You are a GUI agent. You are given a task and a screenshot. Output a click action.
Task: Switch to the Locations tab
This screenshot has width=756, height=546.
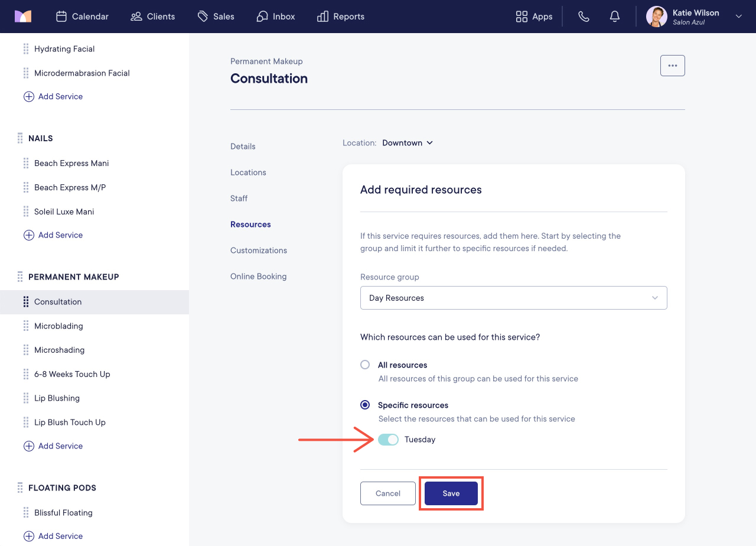coord(248,173)
